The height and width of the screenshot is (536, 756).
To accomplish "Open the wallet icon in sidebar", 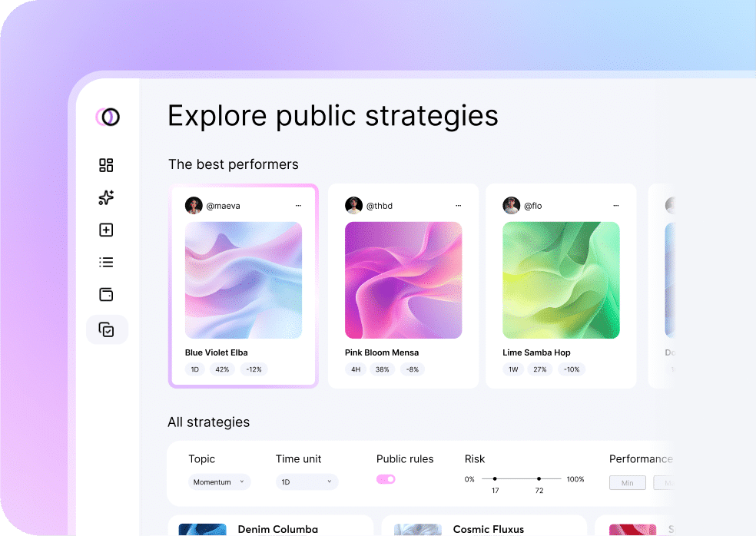I will 107,295.
